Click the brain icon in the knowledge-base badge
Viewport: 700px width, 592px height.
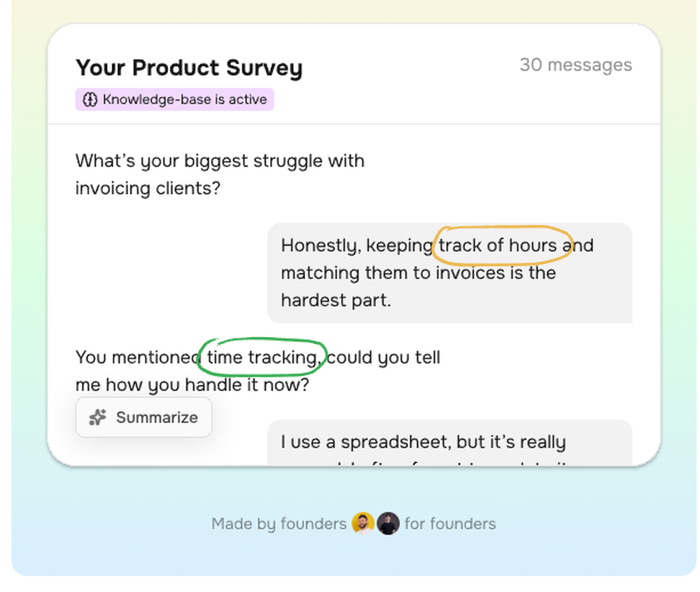click(x=90, y=99)
